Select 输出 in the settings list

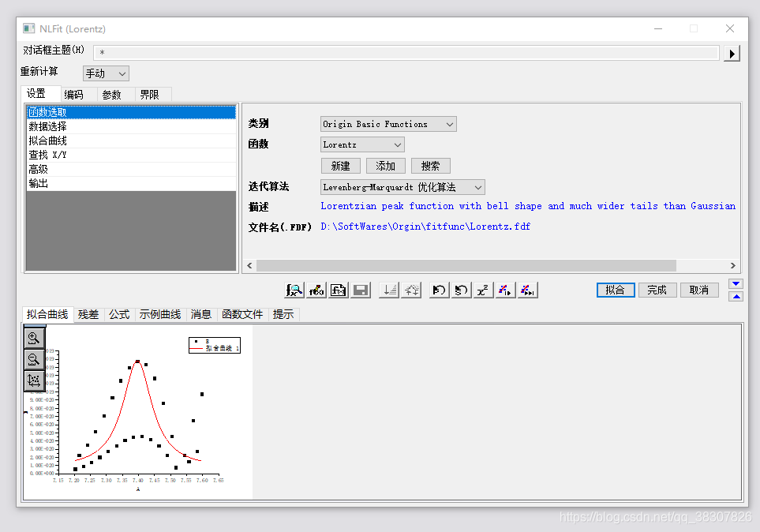131,183
